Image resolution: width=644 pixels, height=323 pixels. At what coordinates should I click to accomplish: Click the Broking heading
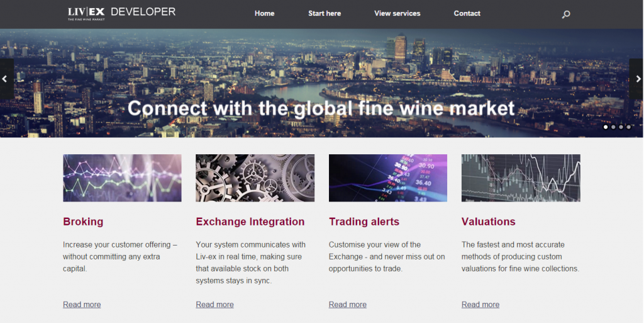tap(83, 222)
